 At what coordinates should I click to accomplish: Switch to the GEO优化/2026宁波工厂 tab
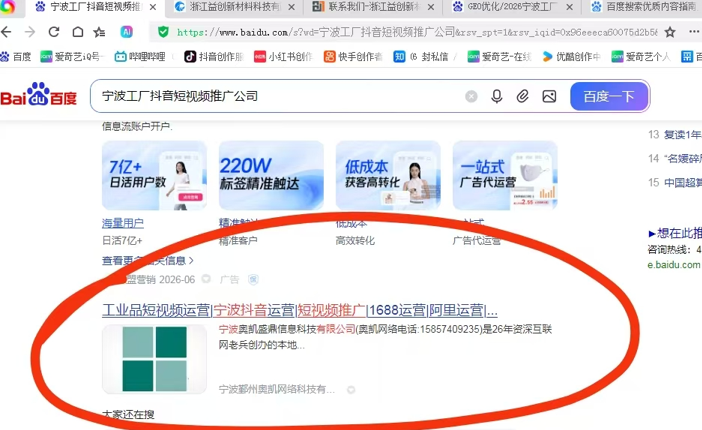point(505,7)
